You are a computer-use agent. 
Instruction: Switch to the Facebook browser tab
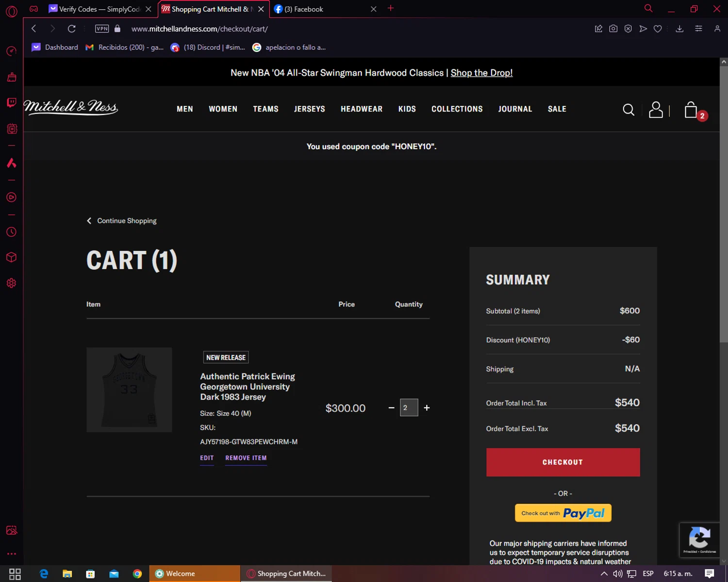coord(325,9)
